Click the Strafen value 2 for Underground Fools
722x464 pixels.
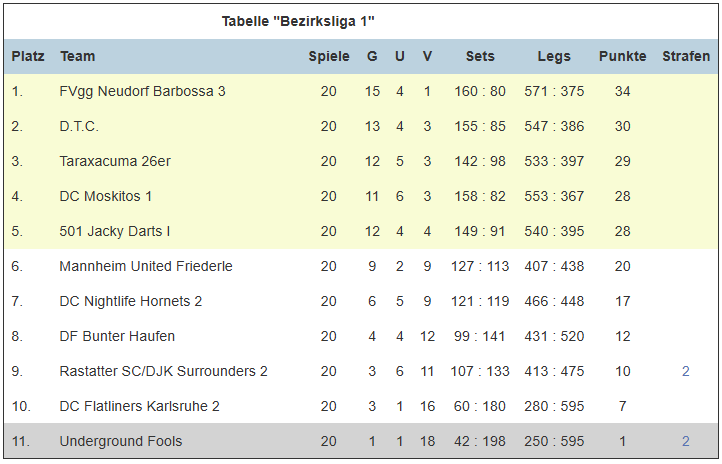(x=686, y=441)
